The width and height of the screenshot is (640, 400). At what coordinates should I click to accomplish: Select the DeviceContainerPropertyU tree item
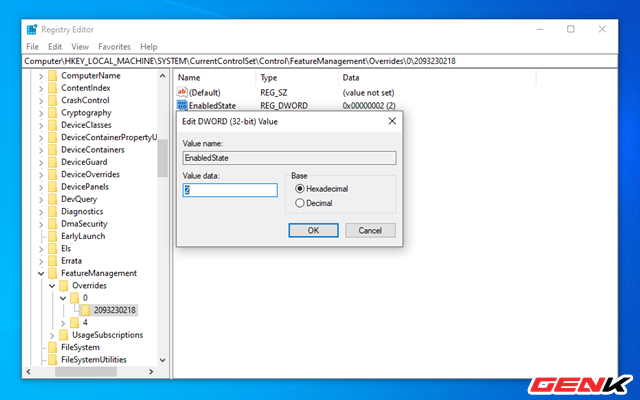coord(109,137)
